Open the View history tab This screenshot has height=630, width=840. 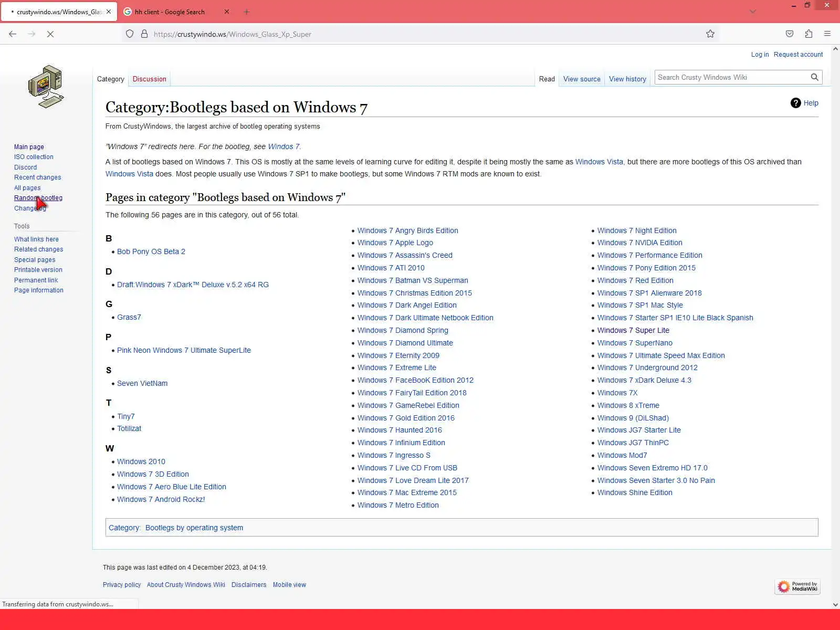(x=627, y=79)
